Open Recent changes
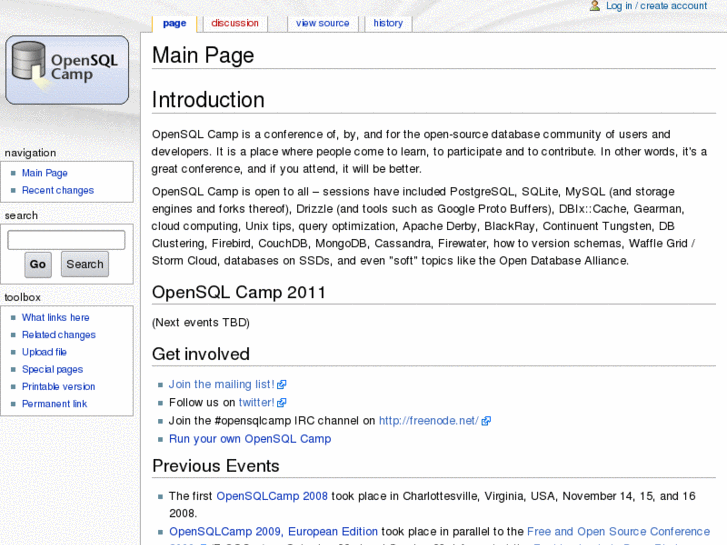 point(58,190)
